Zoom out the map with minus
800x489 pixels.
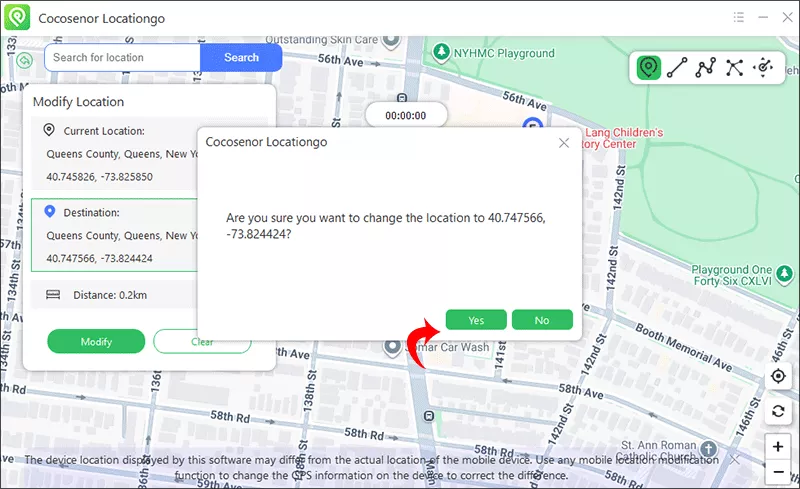778,471
